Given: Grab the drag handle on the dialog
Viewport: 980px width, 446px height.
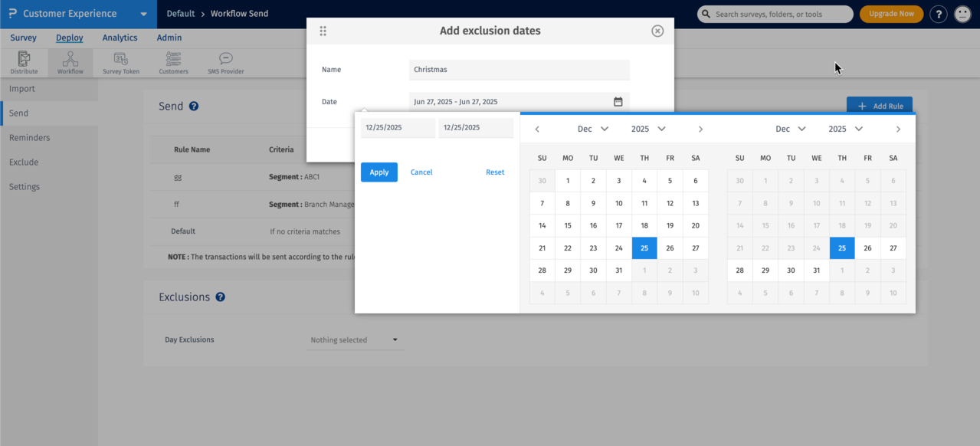Looking at the screenshot, I should pos(323,31).
